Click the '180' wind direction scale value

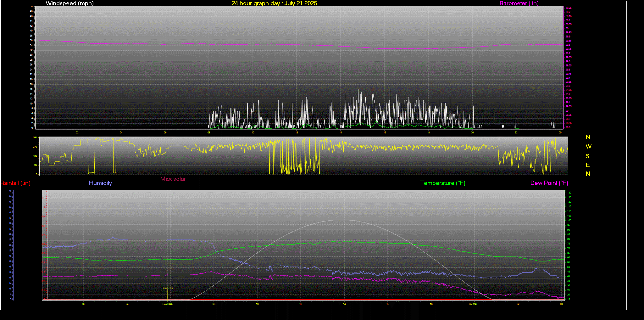pos(35,156)
